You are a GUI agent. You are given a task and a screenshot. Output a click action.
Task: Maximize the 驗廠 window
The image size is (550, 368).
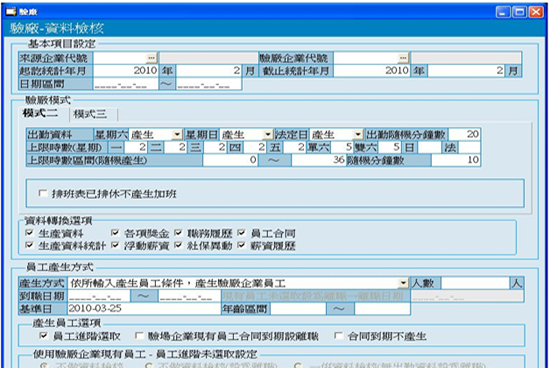pos(519,12)
